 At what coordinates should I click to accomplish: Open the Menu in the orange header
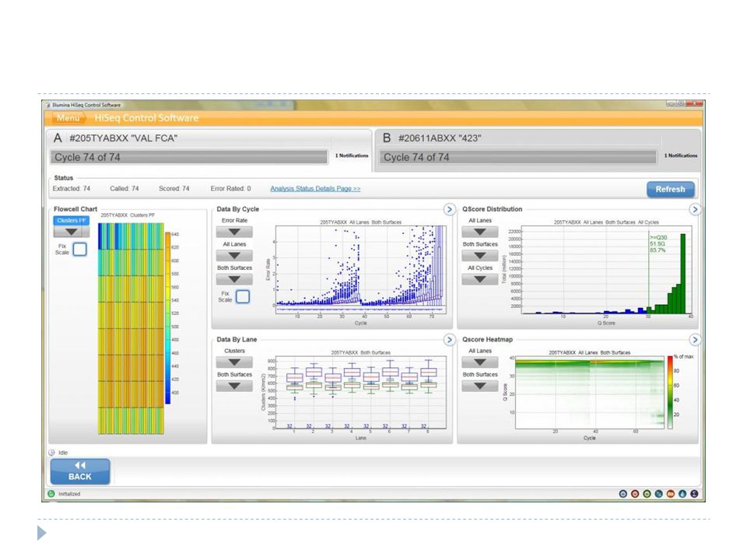pyautogui.click(x=68, y=118)
